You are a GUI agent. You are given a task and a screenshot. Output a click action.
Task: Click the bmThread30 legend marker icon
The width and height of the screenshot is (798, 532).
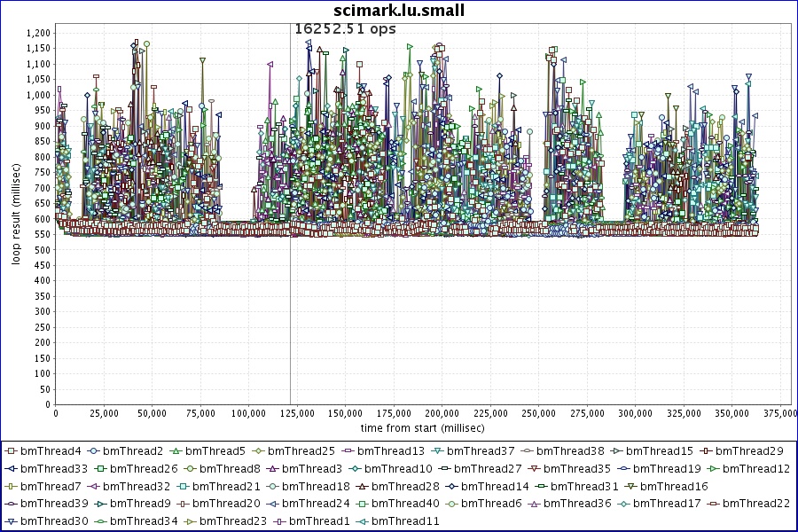(12, 521)
